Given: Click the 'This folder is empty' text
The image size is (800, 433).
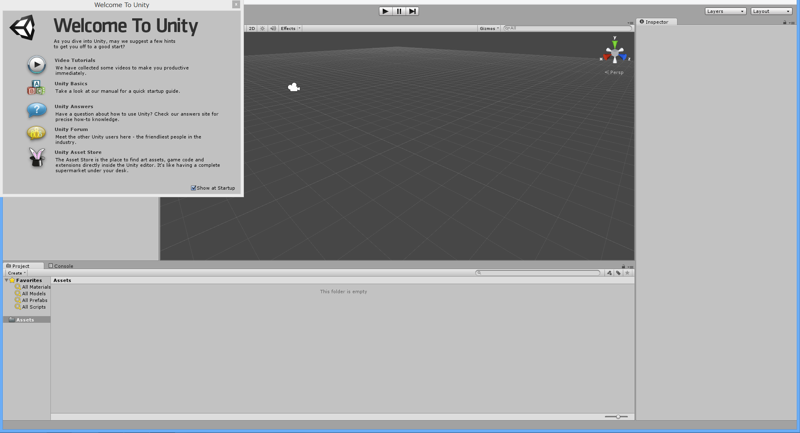Looking at the screenshot, I should [x=343, y=292].
